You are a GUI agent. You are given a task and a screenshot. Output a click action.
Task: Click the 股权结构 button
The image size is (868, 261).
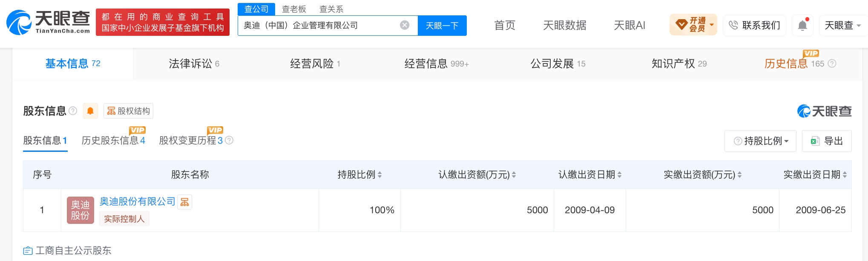click(128, 111)
